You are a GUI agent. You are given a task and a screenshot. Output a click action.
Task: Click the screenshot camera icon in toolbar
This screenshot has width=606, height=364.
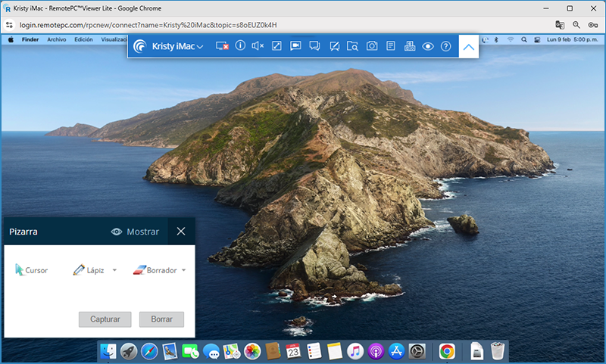click(x=372, y=46)
